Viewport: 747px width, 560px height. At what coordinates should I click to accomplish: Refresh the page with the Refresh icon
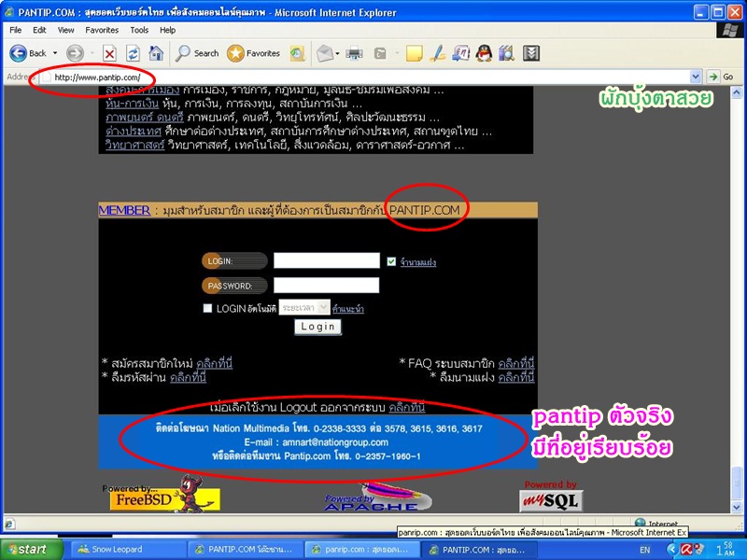point(133,54)
